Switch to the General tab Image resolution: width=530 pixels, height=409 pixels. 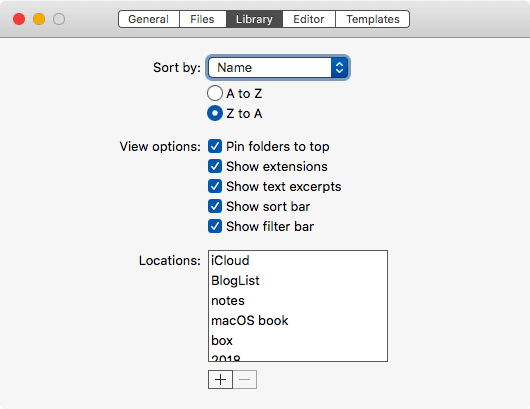(149, 19)
